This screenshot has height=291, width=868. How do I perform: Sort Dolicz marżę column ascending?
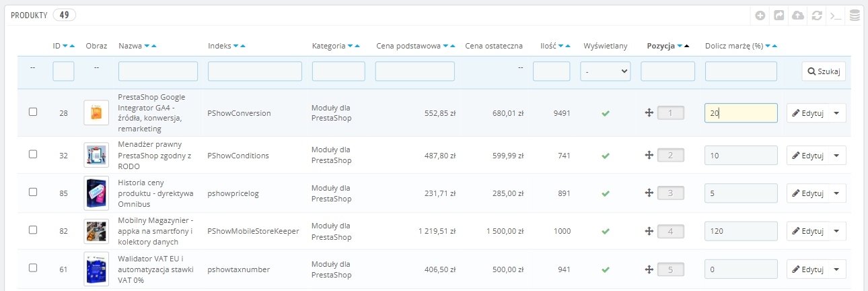[775, 46]
